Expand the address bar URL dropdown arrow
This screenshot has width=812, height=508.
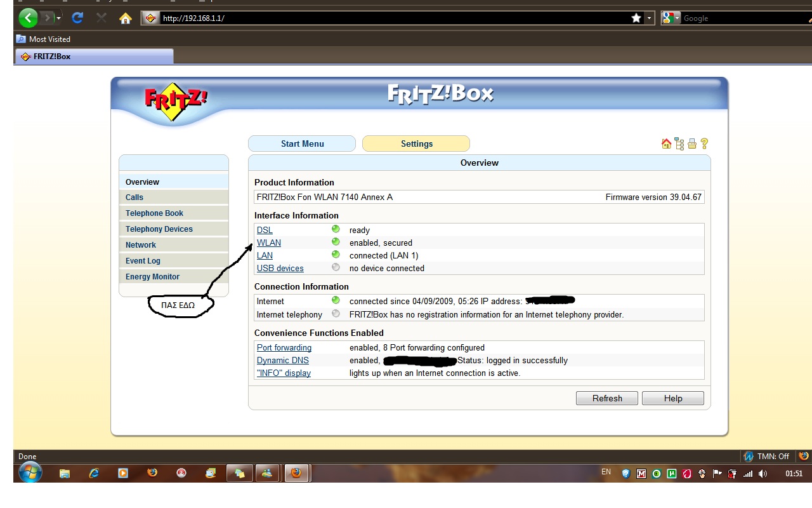point(649,18)
